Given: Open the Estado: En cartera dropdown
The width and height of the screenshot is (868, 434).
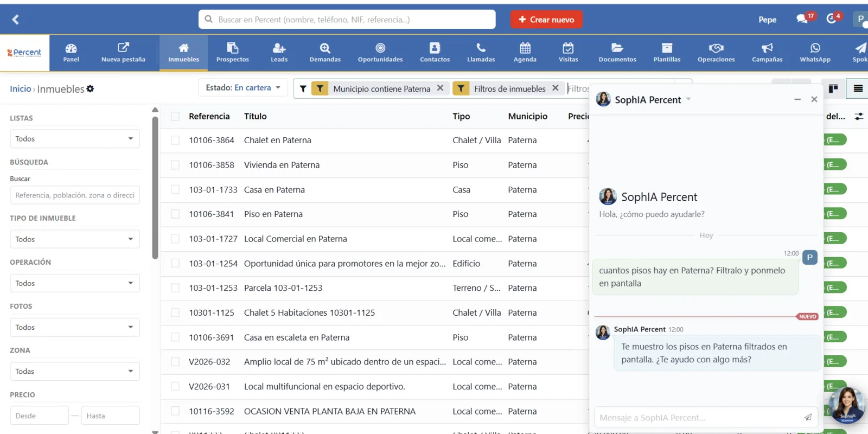Looking at the screenshot, I should [x=242, y=88].
